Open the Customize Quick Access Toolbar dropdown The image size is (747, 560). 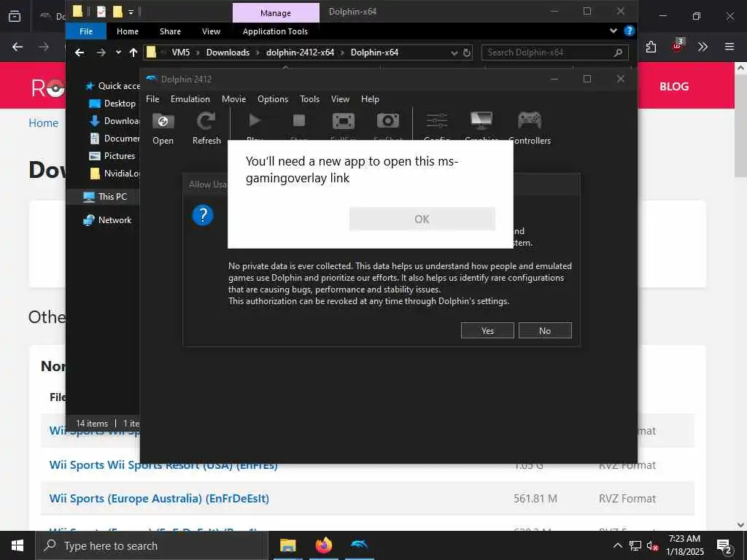click(x=131, y=12)
